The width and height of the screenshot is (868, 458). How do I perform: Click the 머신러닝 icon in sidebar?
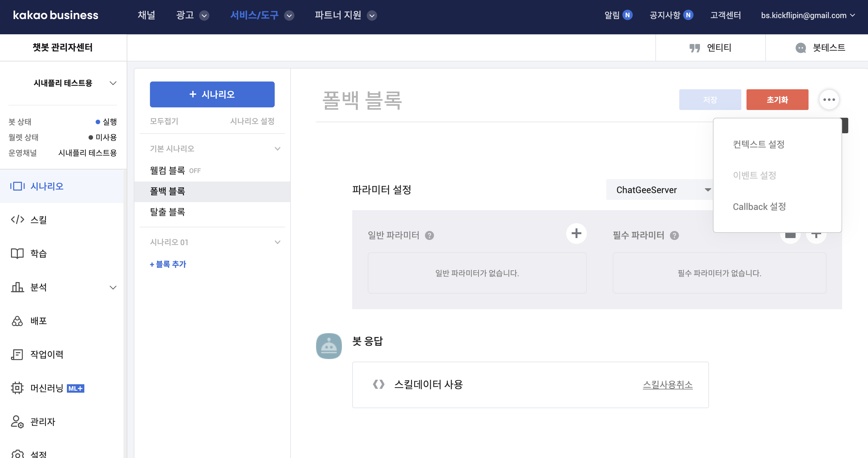pos(17,388)
